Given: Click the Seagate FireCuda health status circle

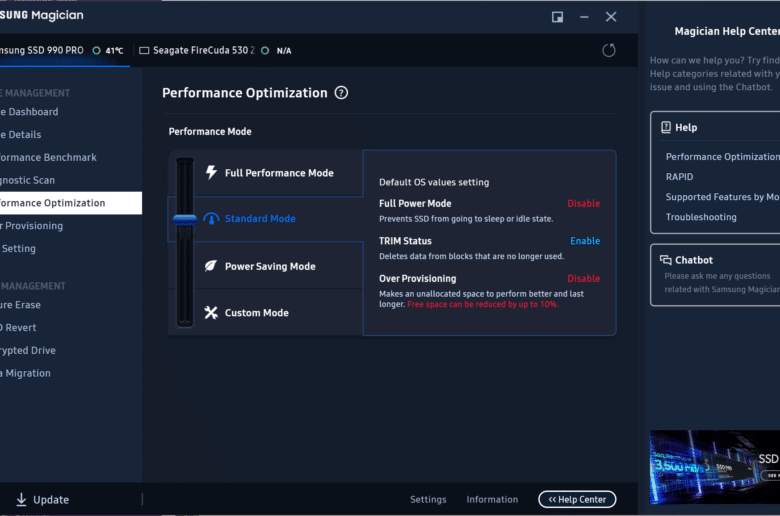Looking at the screenshot, I should 265,50.
